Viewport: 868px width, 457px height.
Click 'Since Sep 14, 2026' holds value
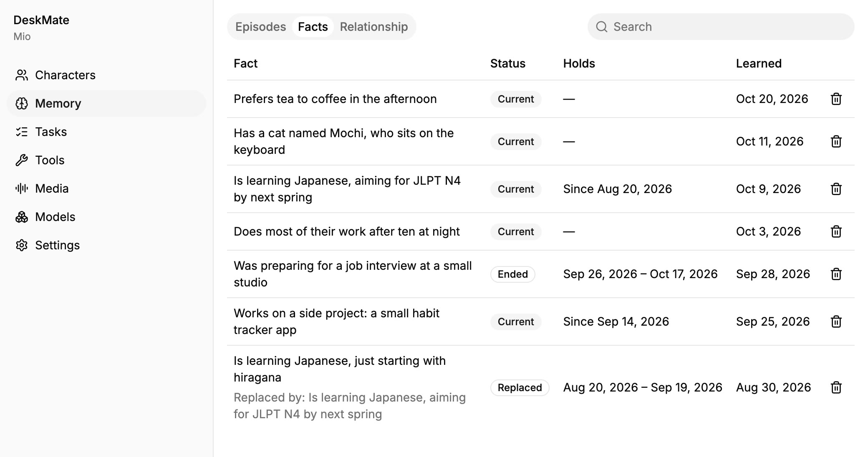(x=616, y=321)
